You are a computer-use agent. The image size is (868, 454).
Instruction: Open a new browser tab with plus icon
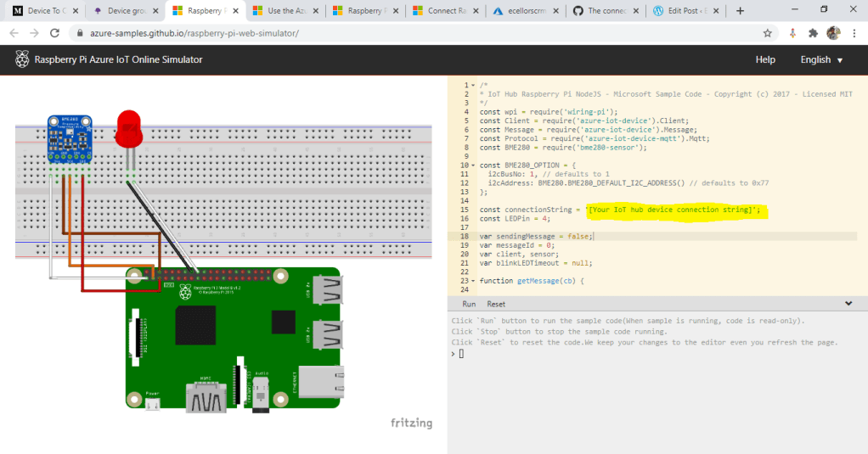coord(740,11)
